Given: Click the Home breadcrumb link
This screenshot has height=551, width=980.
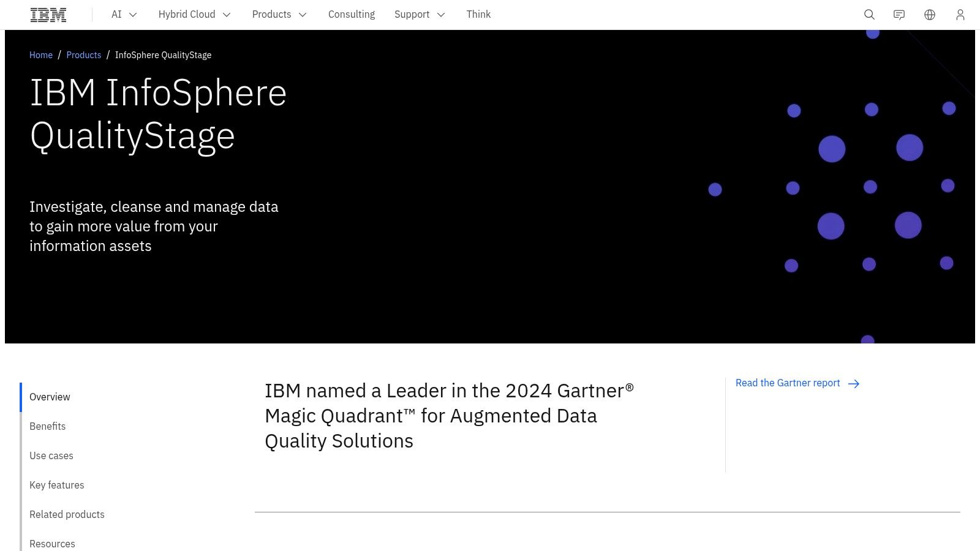Looking at the screenshot, I should click(41, 55).
